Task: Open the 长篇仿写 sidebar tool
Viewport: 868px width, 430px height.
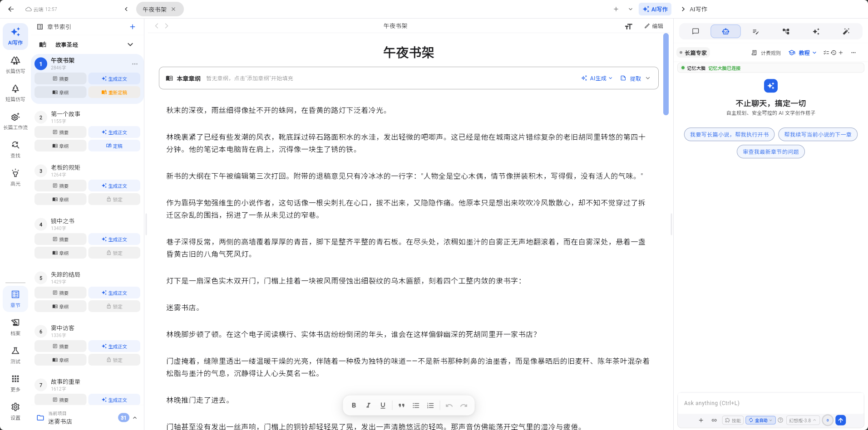Action: pyautogui.click(x=15, y=64)
